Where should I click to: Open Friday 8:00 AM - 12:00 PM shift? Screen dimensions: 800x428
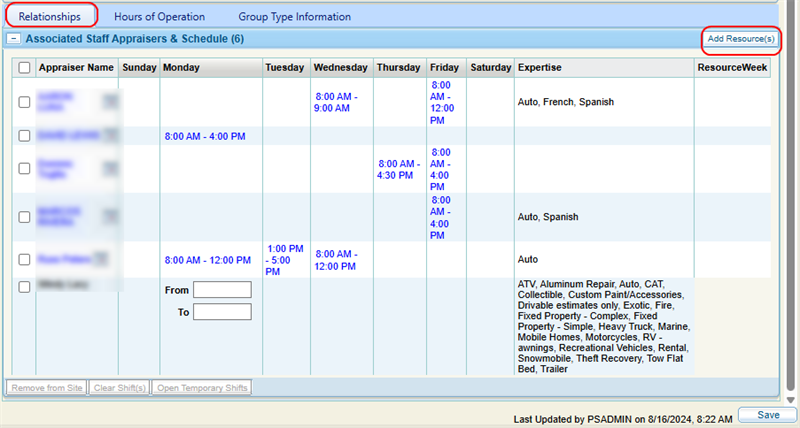[x=442, y=103]
